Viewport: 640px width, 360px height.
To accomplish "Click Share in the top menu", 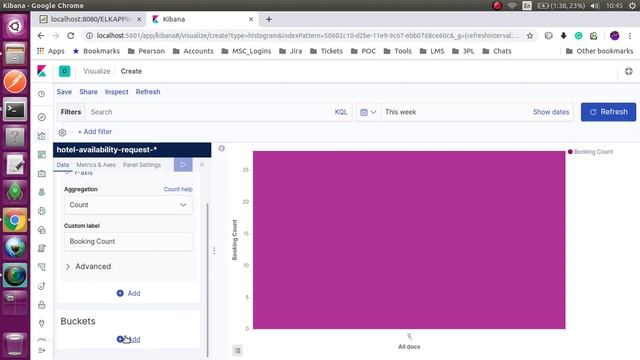I will point(88,92).
